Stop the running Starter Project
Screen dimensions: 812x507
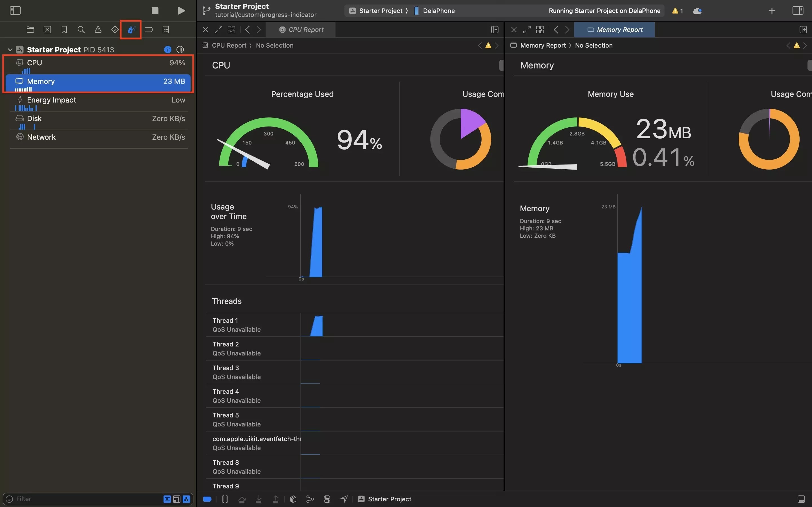point(155,11)
